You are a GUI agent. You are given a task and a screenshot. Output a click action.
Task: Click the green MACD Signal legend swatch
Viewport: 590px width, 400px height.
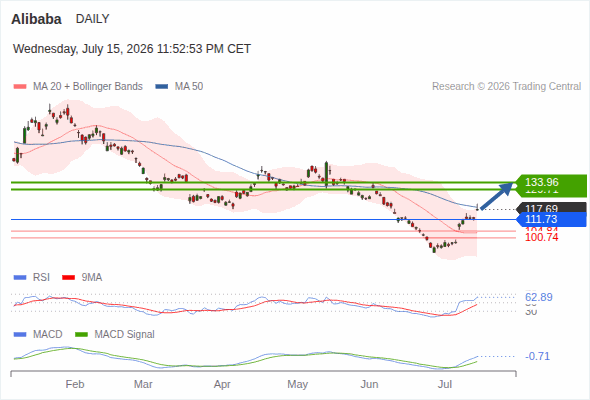[x=81, y=334]
